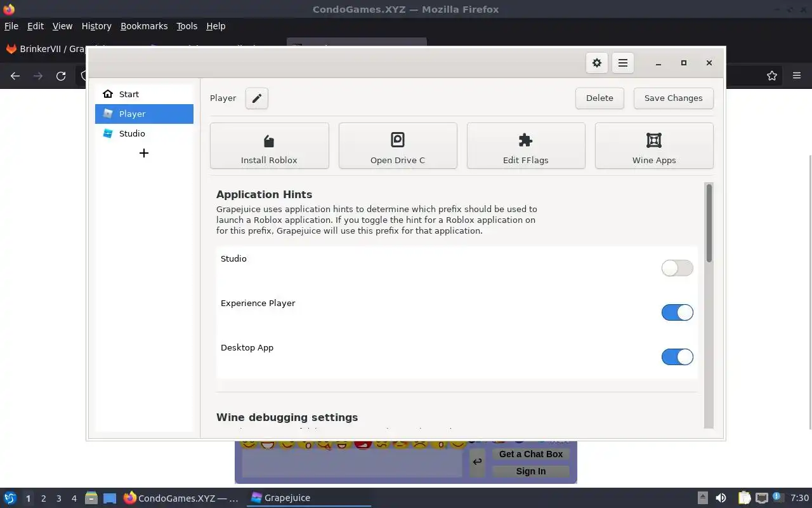Screen dimensions: 812x508
Task: Open Firefox View menu
Action: (x=62, y=26)
